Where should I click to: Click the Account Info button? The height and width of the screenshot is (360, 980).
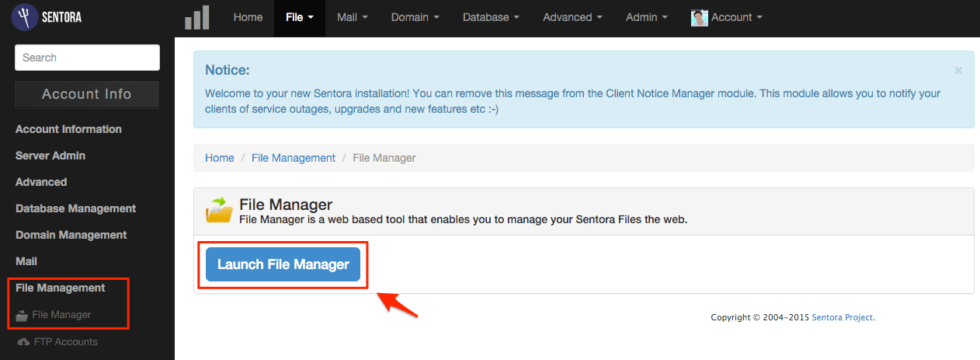pos(87,94)
